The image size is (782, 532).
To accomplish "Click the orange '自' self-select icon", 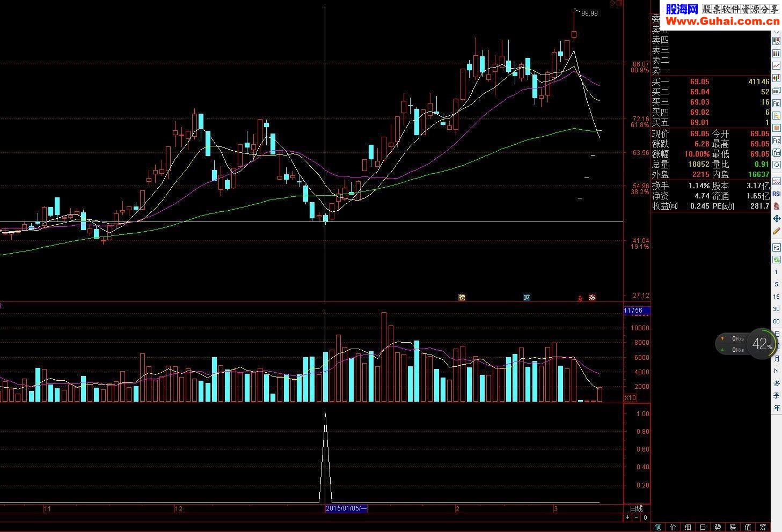I will pos(777,128).
